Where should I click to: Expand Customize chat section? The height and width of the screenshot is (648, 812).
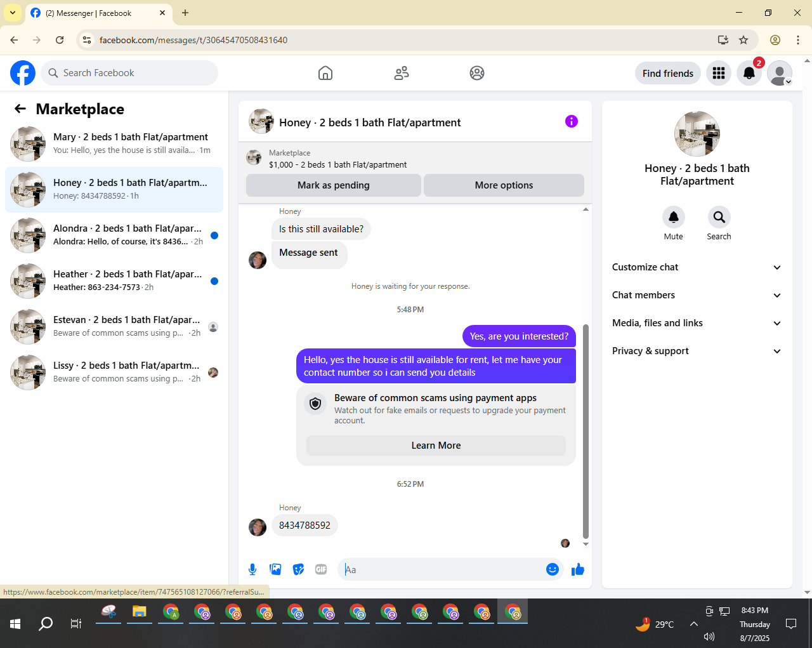click(x=697, y=267)
